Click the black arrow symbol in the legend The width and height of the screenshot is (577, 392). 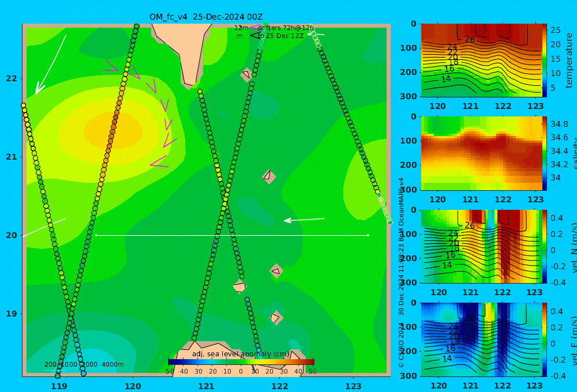click(255, 36)
